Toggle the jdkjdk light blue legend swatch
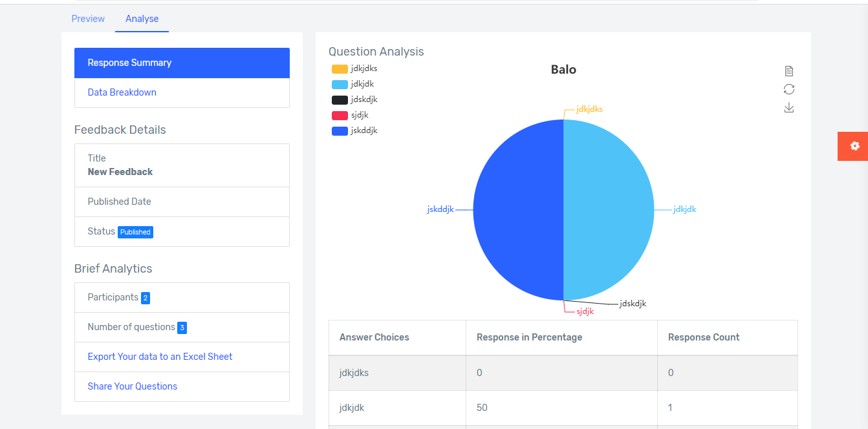Viewport: 868px width, 429px height. pyautogui.click(x=340, y=84)
